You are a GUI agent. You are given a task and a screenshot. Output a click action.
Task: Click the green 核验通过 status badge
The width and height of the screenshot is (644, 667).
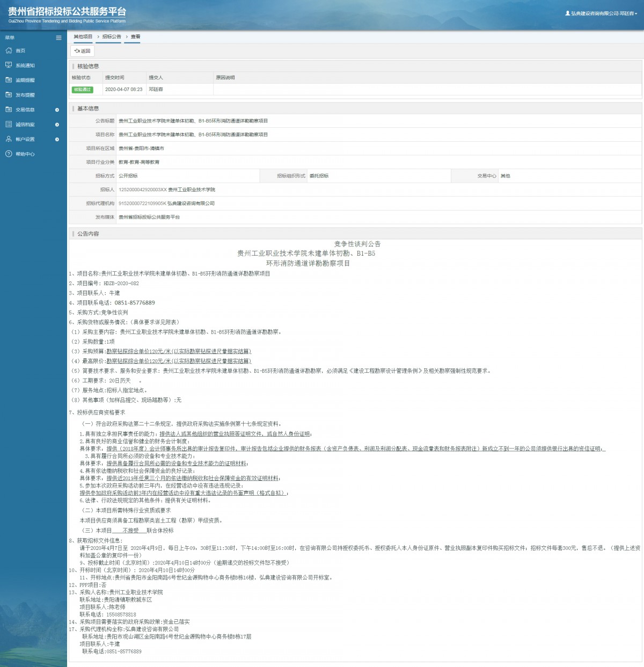83,90
